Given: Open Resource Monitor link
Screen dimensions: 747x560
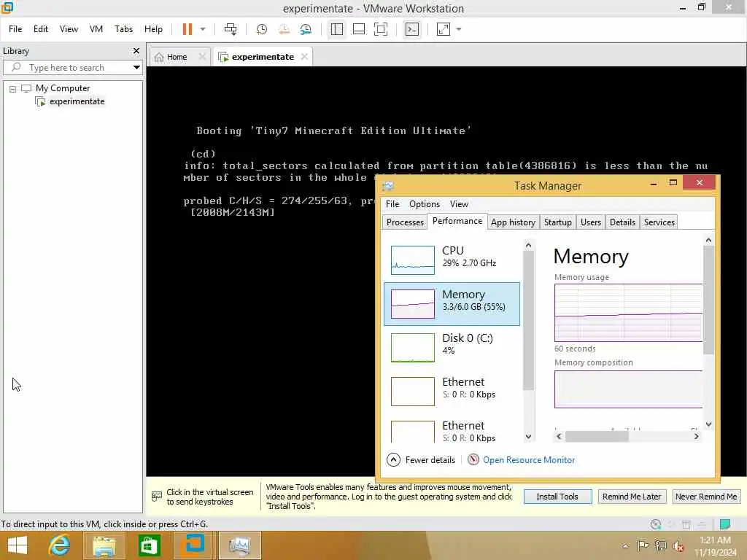Looking at the screenshot, I should 529,460.
